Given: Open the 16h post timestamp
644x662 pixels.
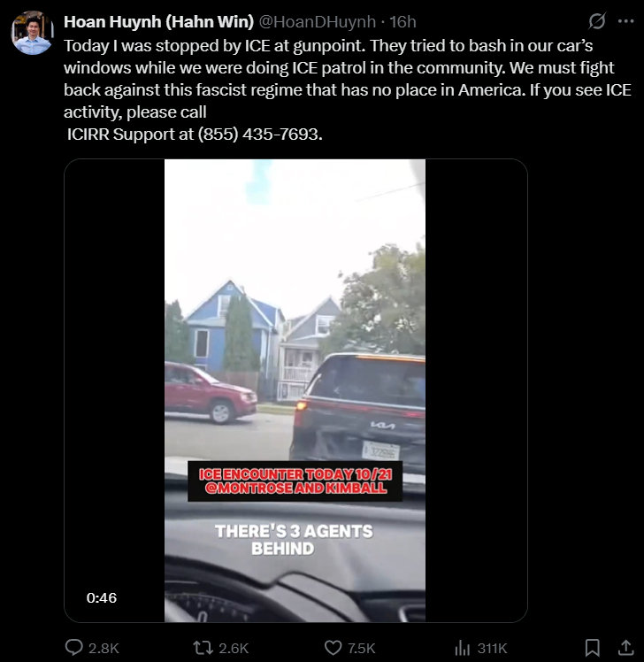Looking at the screenshot, I should [x=402, y=21].
